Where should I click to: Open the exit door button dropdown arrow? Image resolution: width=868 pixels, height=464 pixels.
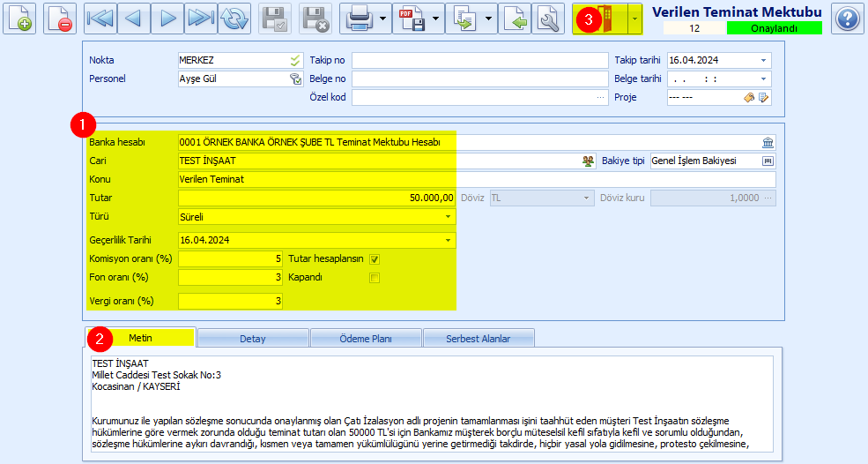pos(635,19)
